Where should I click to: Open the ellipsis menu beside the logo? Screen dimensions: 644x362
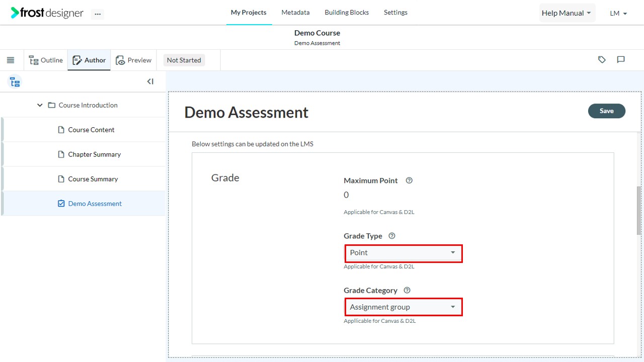tap(98, 14)
